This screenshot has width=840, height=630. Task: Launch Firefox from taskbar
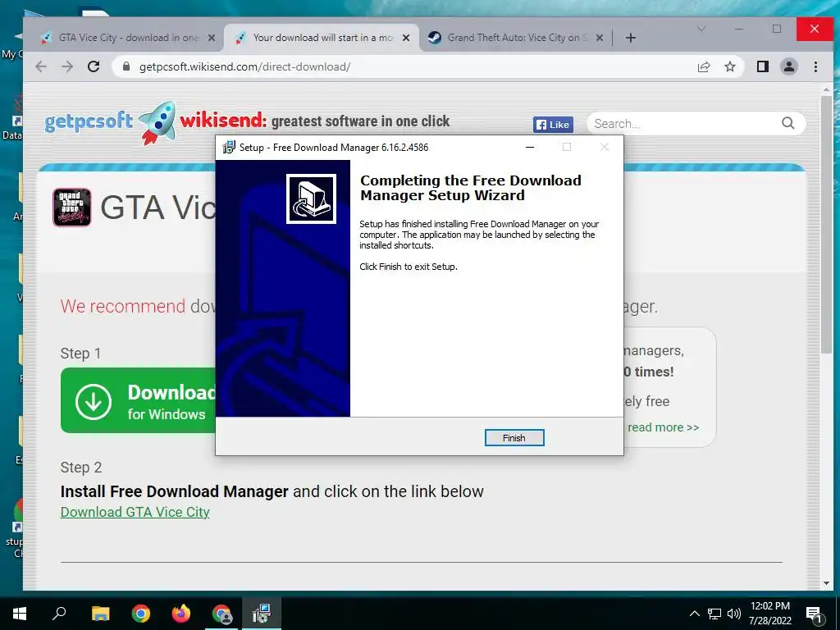coord(181,614)
